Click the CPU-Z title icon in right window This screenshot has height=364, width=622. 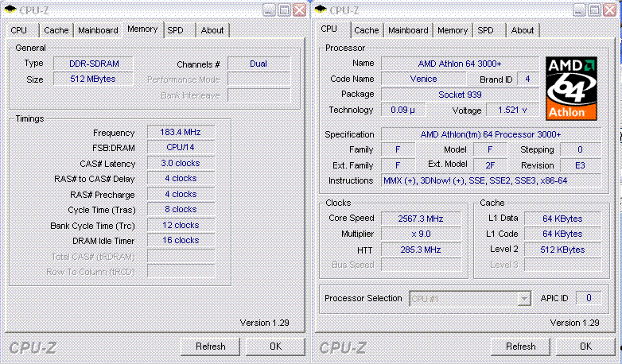coord(320,10)
